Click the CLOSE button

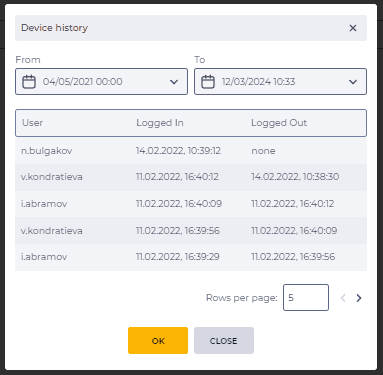point(224,340)
